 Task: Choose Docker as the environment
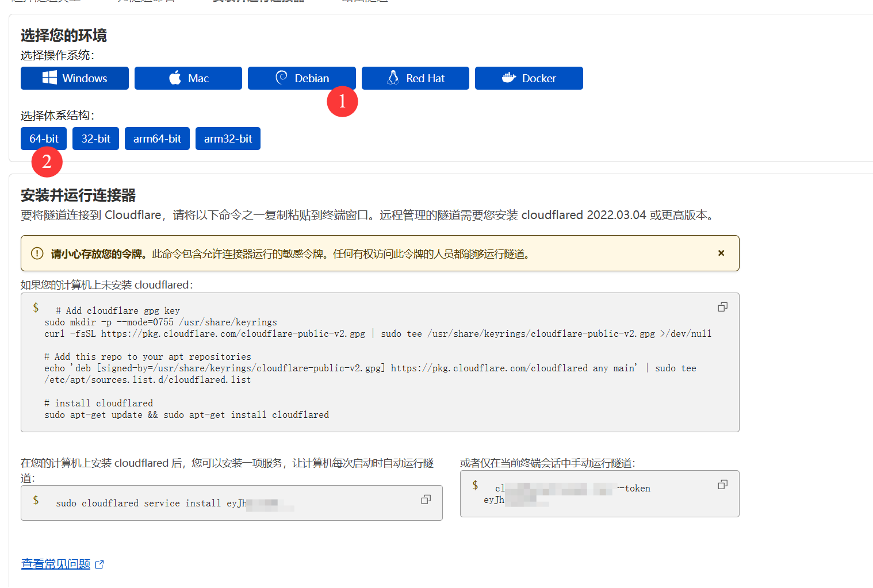click(x=529, y=78)
